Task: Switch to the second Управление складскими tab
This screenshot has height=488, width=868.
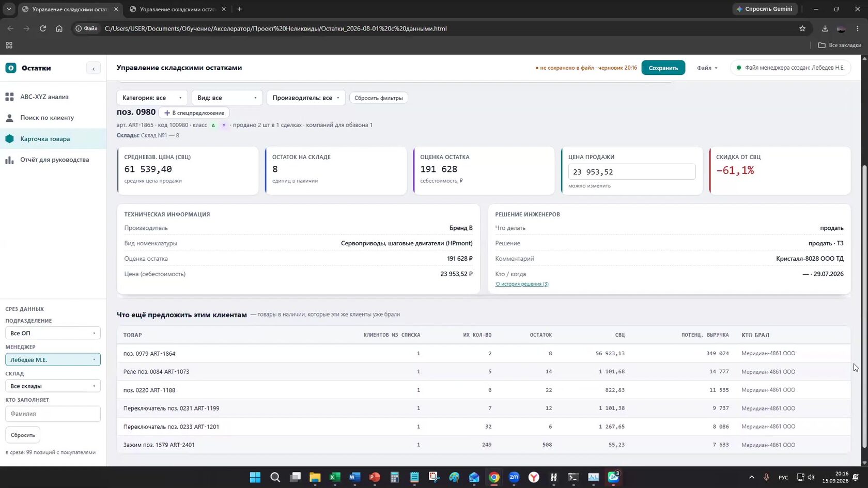Action: pyautogui.click(x=177, y=9)
